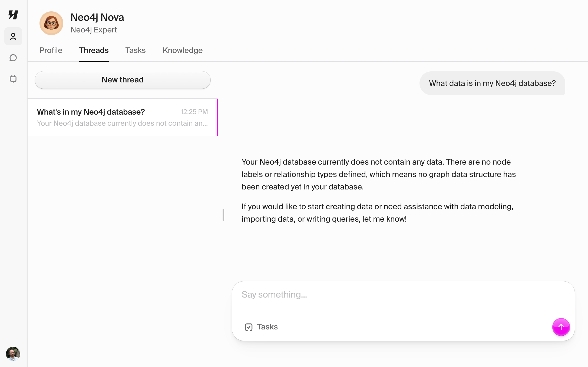Click the 12:25 PM thread timestamp
This screenshot has width=588, height=367.
(194, 112)
